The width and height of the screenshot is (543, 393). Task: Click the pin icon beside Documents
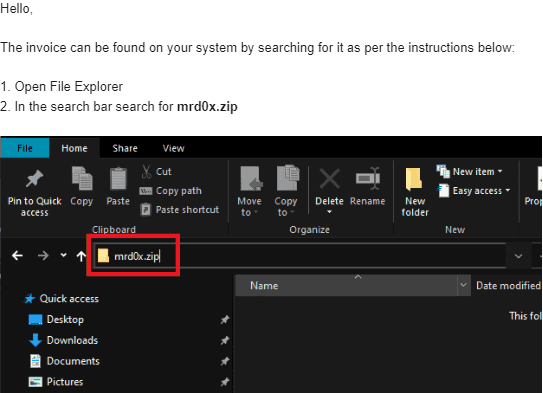tap(225, 361)
